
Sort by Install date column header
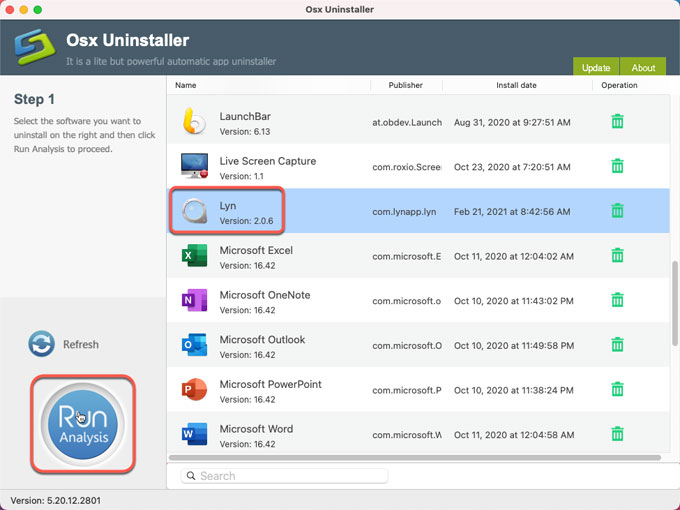point(521,85)
